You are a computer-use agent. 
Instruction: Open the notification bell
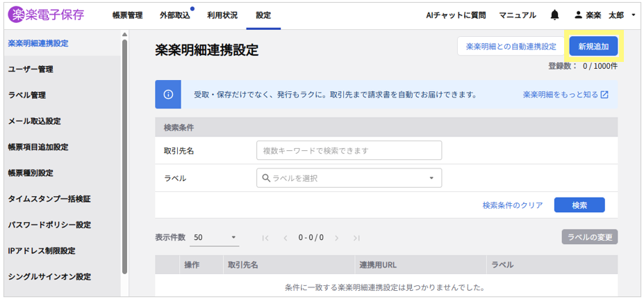pyautogui.click(x=554, y=15)
